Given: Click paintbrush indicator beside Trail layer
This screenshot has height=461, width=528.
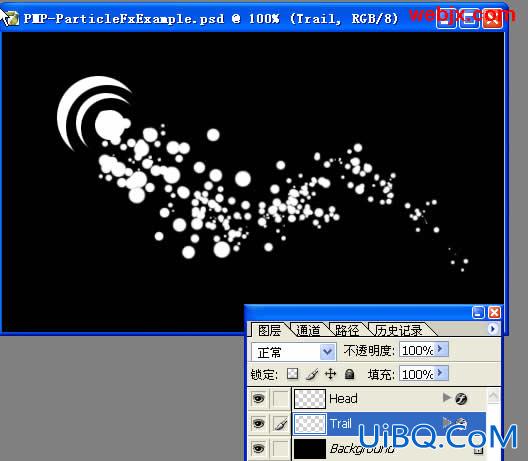Looking at the screenshot, I should point(281,424).
